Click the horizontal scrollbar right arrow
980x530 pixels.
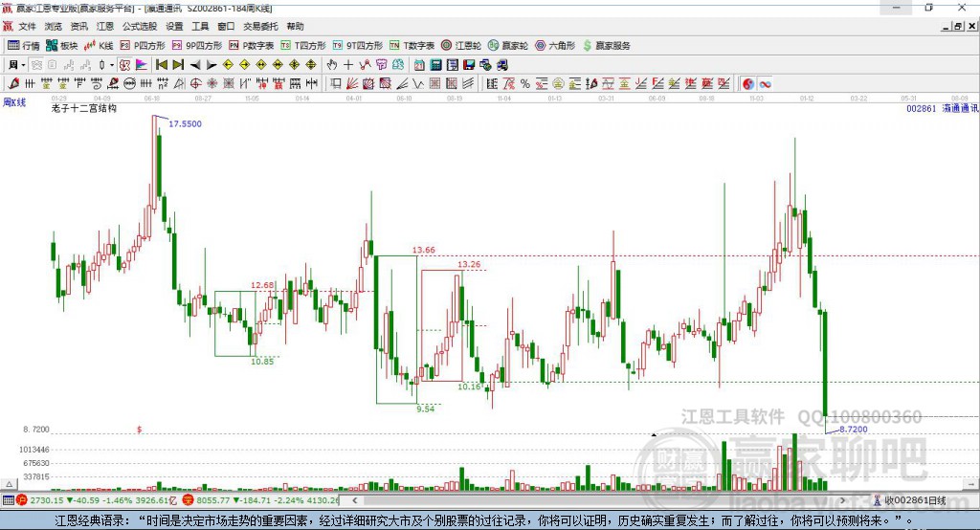point(842,500)
